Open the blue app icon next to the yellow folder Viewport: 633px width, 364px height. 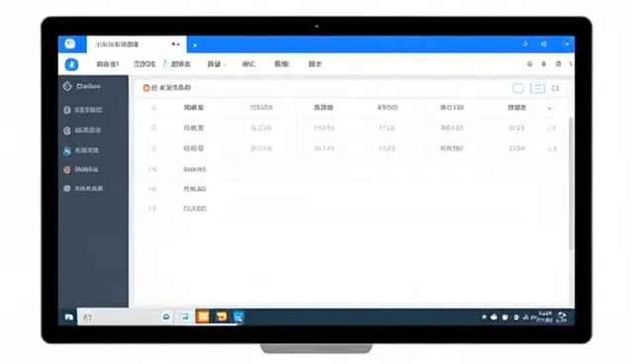click(x=238, y=318)
